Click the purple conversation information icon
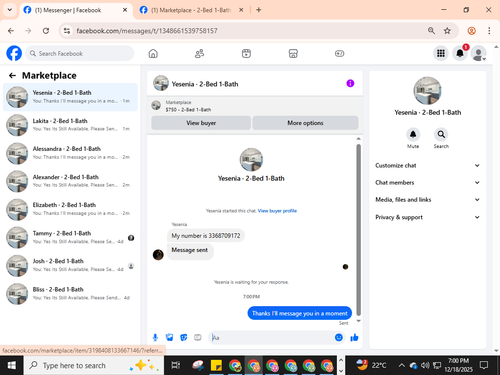Screen dimensions: 500x375 click(x=350, y=83)
